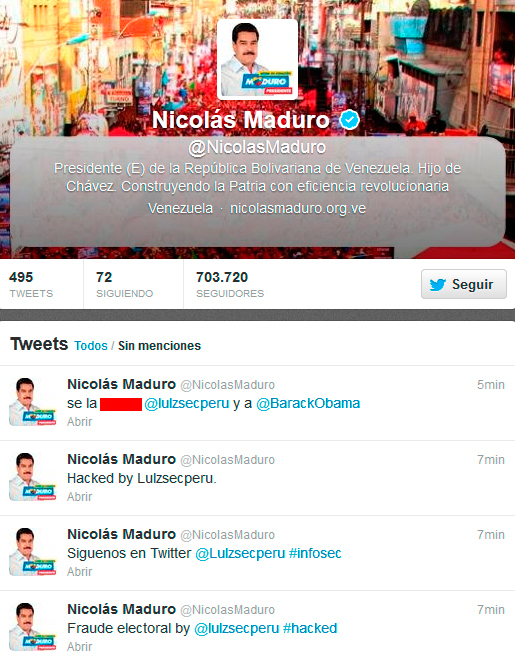The image size is (515, 661).
Task: Click the avatar of the 5min tweet
Action: (32, 402)
